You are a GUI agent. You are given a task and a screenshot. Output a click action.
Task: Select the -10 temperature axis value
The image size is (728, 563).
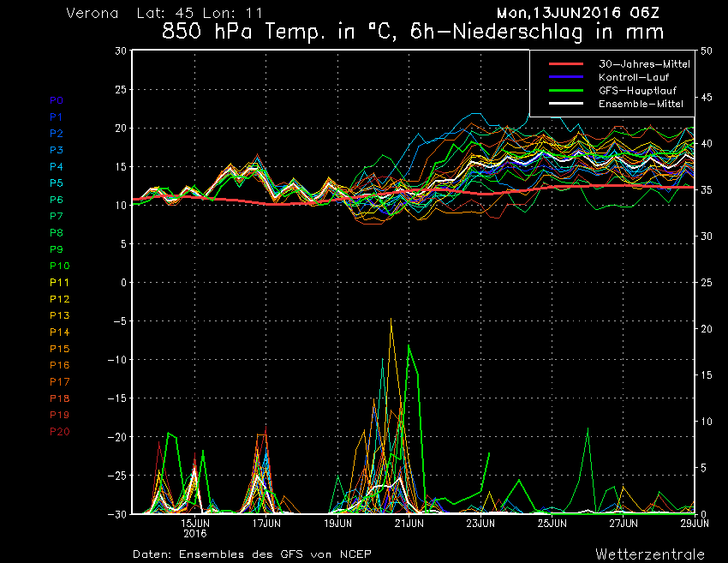(x=116, y=360)
